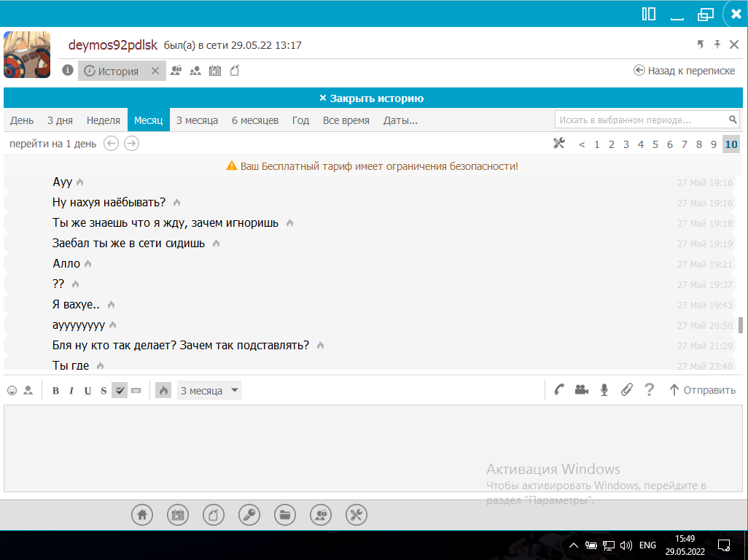Screen dimensions: 748x560
Task: Click the chat history scrollbar thumb
Action: (x=741, y=325)
